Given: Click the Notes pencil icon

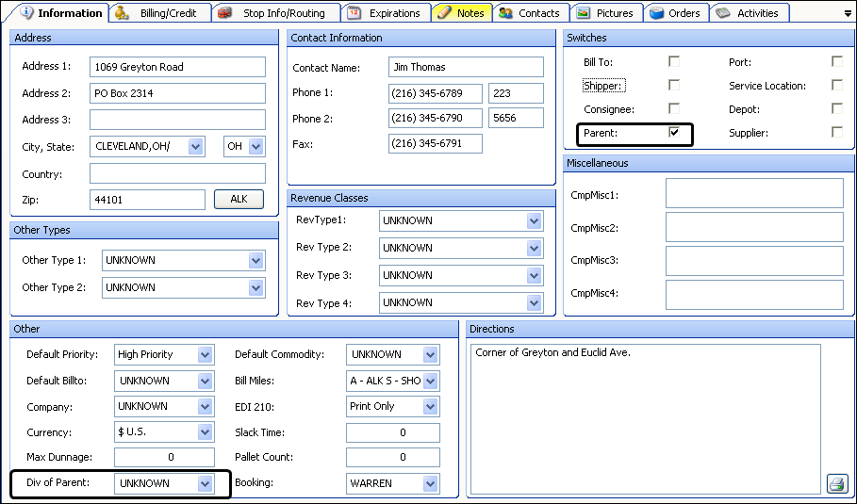Looking at the screenshot, I should [x=443, y=13].
